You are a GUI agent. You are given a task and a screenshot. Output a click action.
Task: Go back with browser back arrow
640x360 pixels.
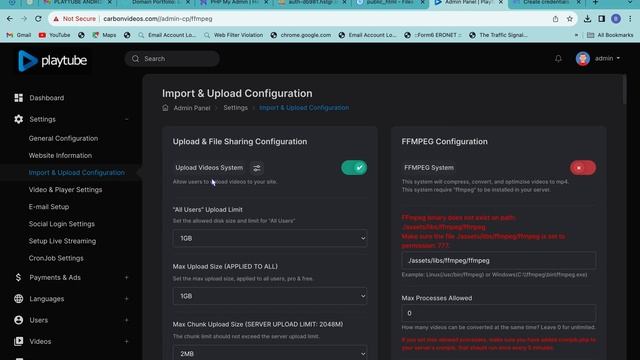pyautogui.click(x=10, y=19)
